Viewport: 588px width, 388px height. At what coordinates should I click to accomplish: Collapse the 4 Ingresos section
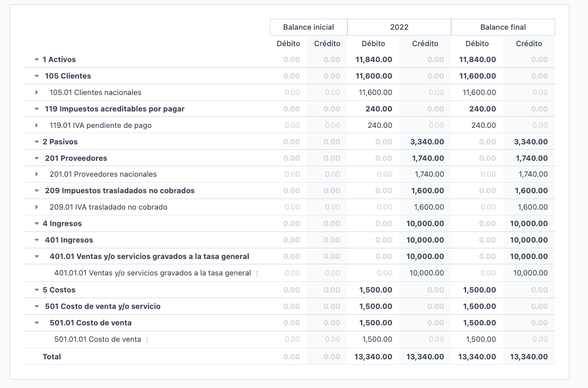pyautogui.click(x=37, y=224)
